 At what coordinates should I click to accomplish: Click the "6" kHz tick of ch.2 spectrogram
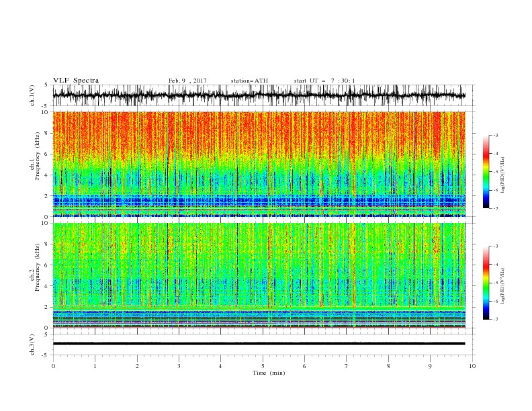point(46,265)
